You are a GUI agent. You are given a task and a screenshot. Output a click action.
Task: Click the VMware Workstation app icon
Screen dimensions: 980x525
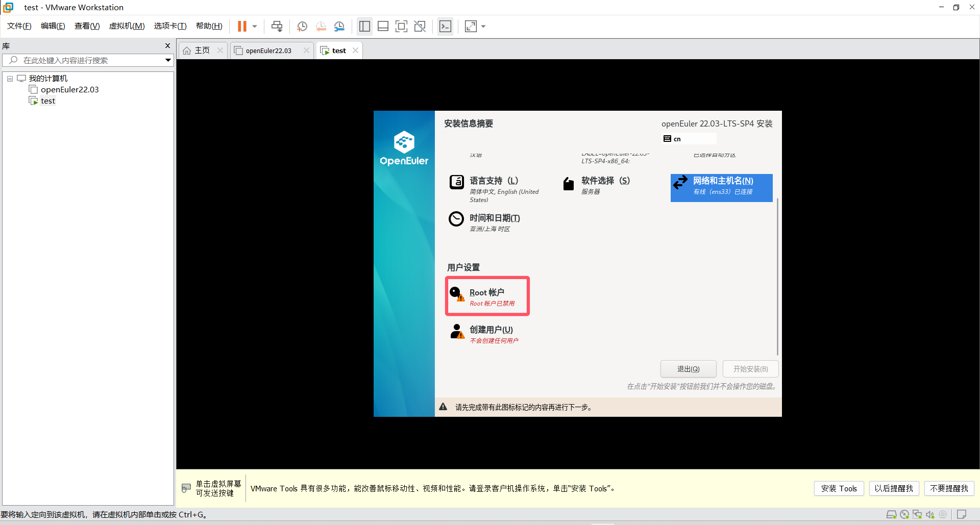click(x=8, y=7)
